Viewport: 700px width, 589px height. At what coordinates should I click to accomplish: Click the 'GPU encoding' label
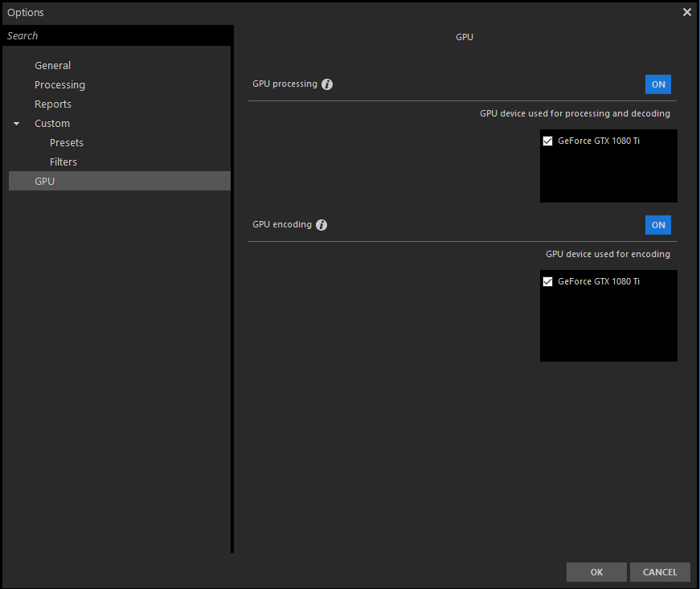(282, 224)
